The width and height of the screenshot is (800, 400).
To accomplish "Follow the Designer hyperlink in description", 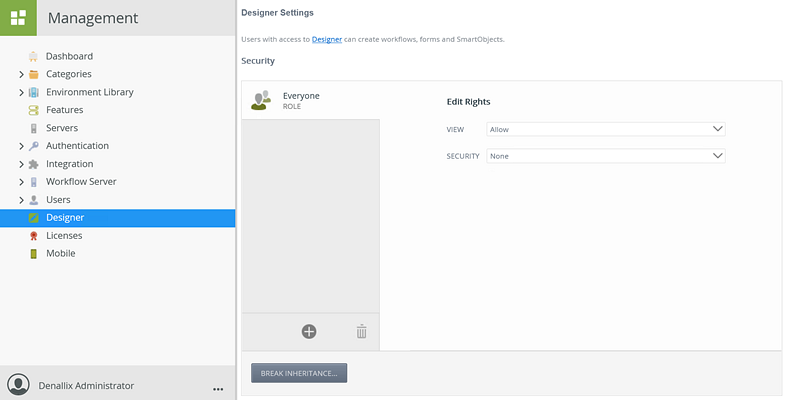I will pos(327,39).
